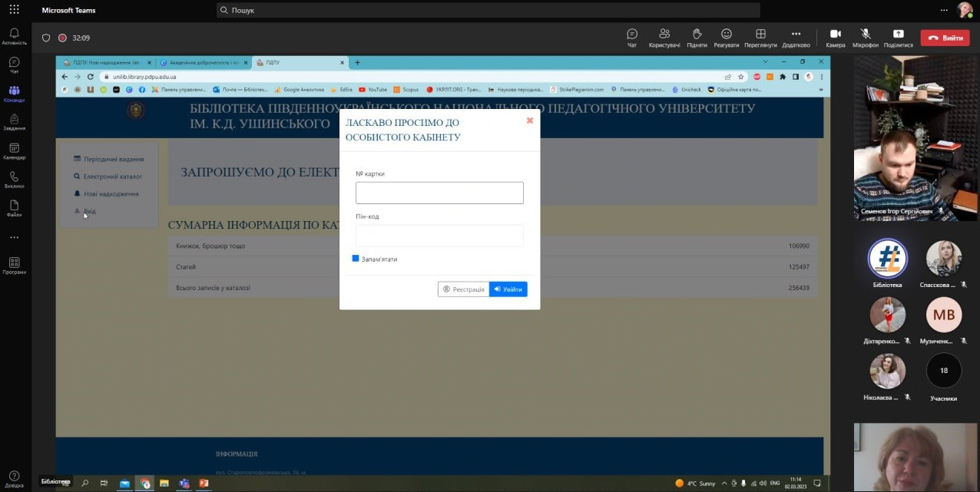Screen dimensions: 980x492
Task: Share your screen (Поділитися)
Action: [899, 38]
